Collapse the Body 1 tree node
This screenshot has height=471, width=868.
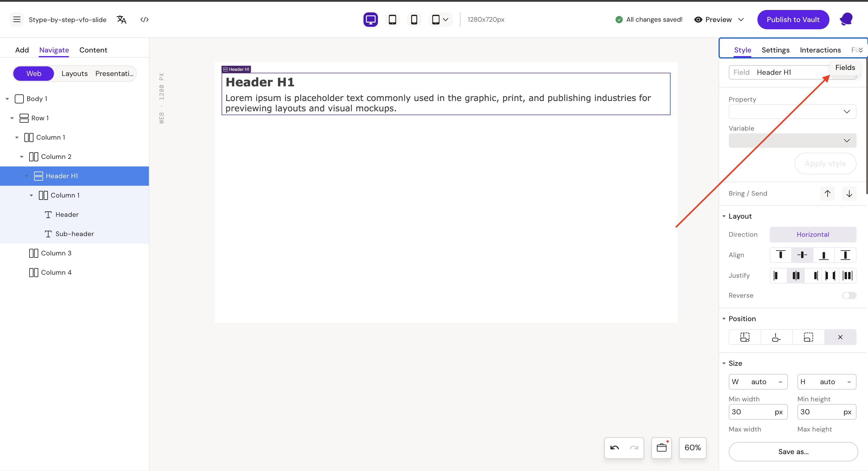point(7,99)
